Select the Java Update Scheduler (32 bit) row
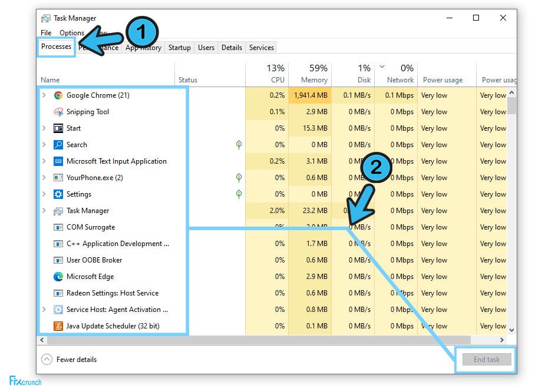 113,326
